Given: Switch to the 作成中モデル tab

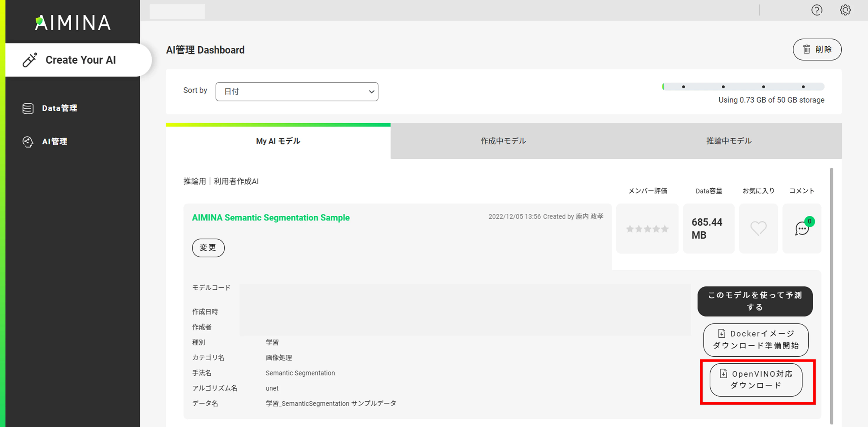Looking at the screenshot, I should tap(503, 141).
